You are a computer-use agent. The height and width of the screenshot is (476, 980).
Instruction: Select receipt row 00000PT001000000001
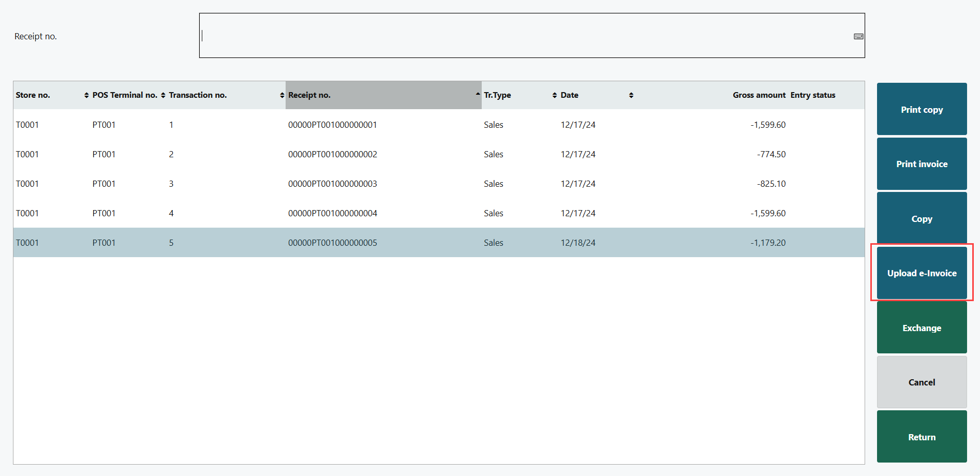click(x=332, y=125)
